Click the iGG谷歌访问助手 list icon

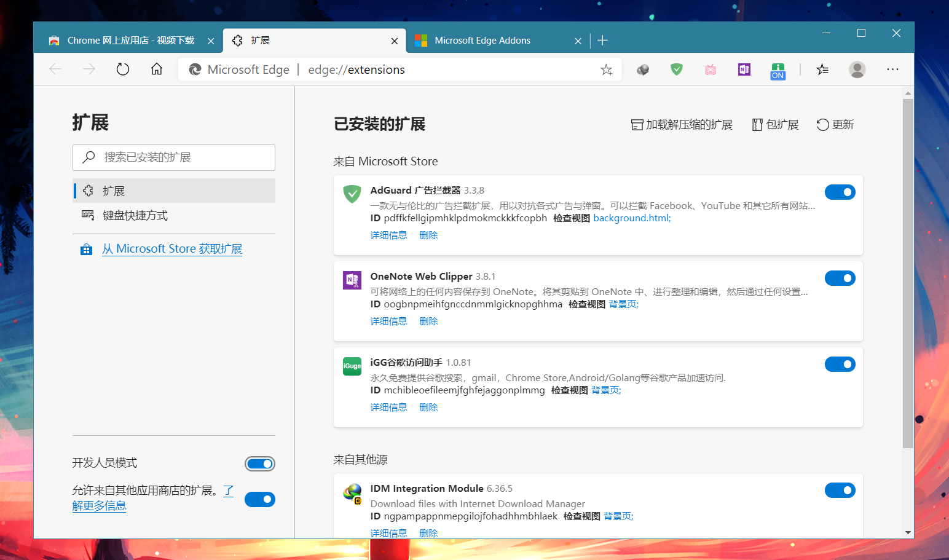352,366
